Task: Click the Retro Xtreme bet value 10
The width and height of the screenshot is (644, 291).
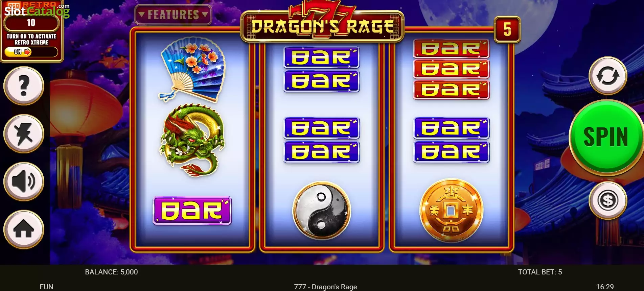Action: [31, 23]
